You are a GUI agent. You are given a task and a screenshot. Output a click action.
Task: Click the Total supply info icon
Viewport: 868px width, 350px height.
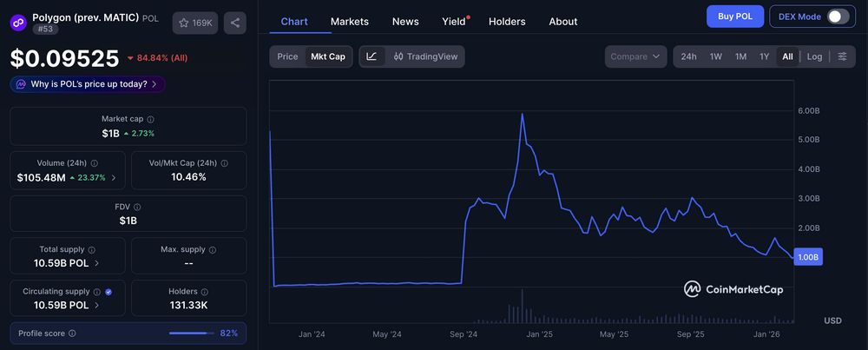click(92, 250)
